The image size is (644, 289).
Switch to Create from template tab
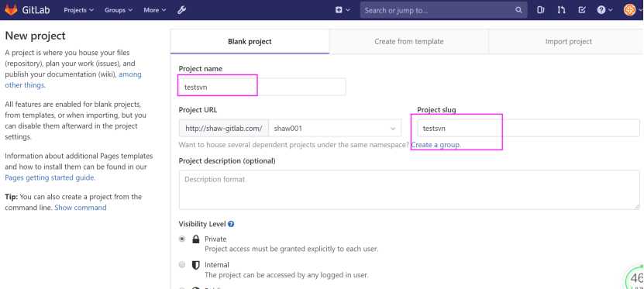point(409,42)
